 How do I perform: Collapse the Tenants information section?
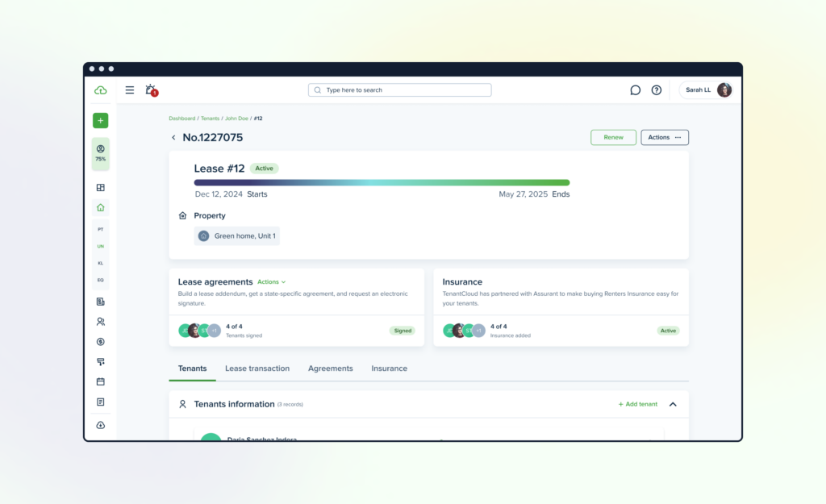coord(673,405)
